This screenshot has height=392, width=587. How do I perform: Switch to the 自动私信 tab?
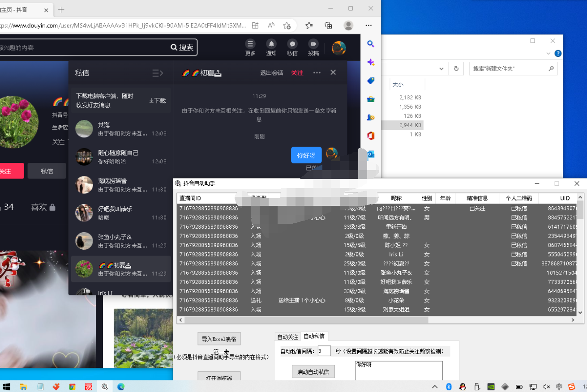[314, 337]
